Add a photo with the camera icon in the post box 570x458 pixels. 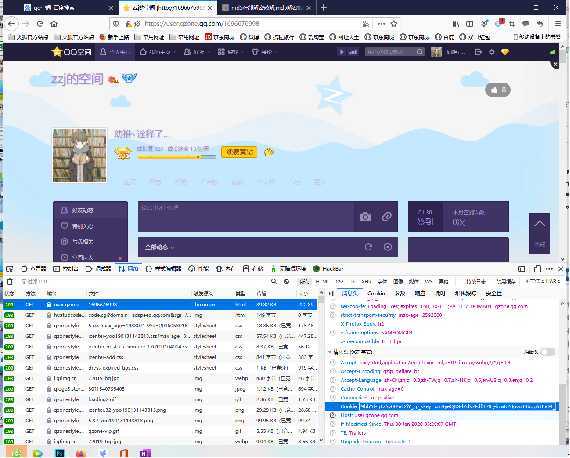pos(365,217)
